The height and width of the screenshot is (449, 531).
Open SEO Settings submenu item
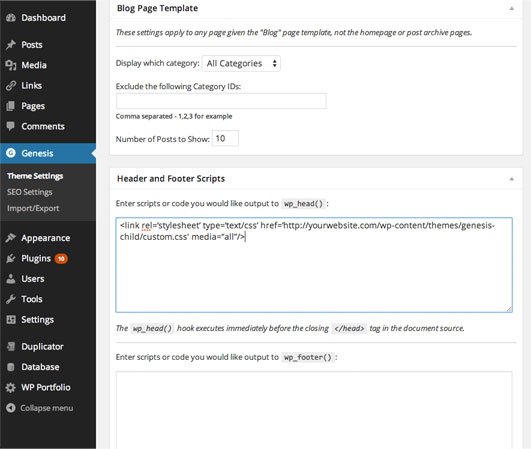click(x=30, y=192)
